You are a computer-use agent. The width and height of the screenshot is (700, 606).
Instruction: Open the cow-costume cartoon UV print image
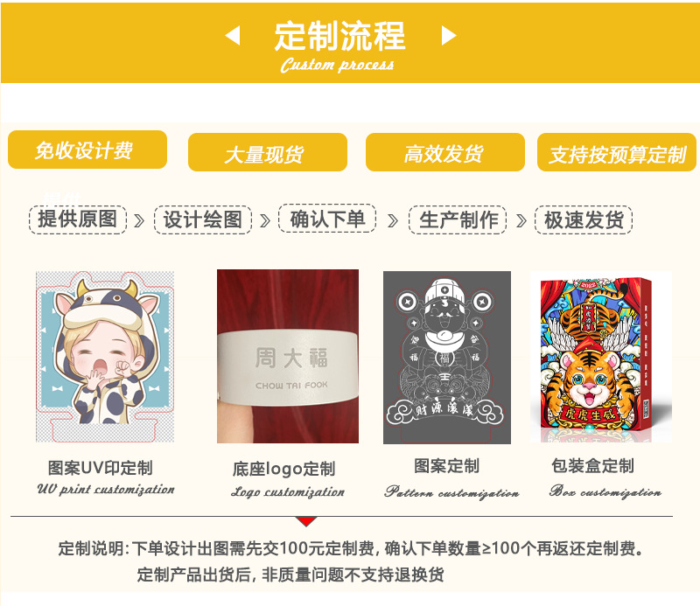[105, 357]
